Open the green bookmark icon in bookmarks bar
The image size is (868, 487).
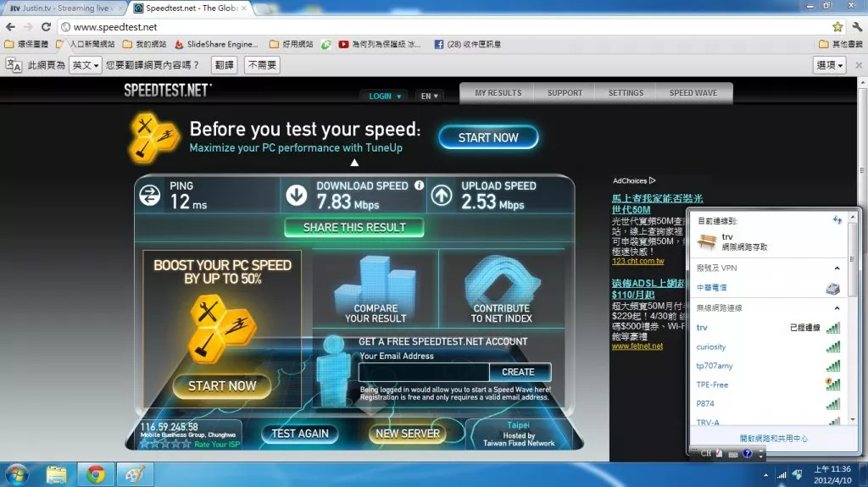[326, 44]
